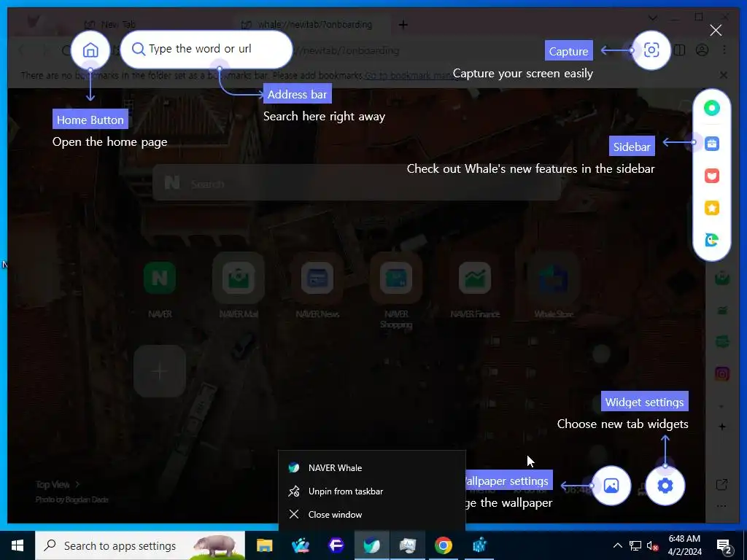Choose Close window in jump list
Image resolution: width=747 pixels, height=560 pixels.
click(x=371, y=514)
